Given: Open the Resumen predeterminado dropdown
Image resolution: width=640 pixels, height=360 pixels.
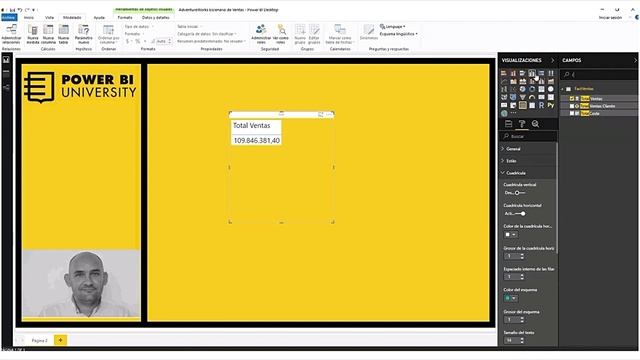Looking at the screenshot, I should 211,41.
